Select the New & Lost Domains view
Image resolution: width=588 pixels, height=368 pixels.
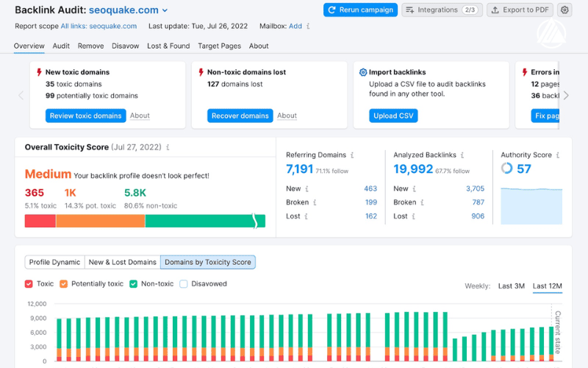123,262
